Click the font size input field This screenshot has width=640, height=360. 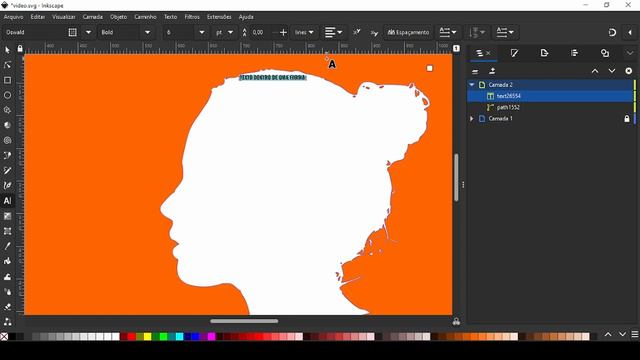pos(179,32)
